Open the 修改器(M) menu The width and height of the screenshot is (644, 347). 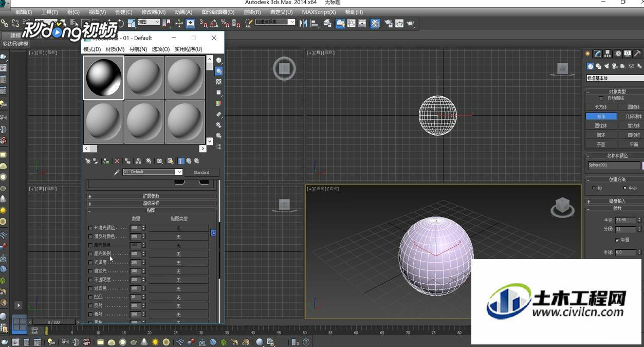153,12
